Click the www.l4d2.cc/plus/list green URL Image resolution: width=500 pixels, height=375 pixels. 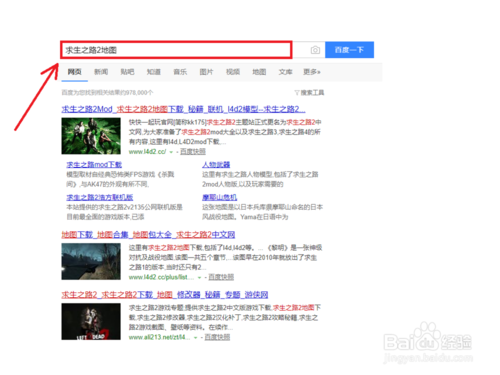pyautogui.click(x=161, y=277)
